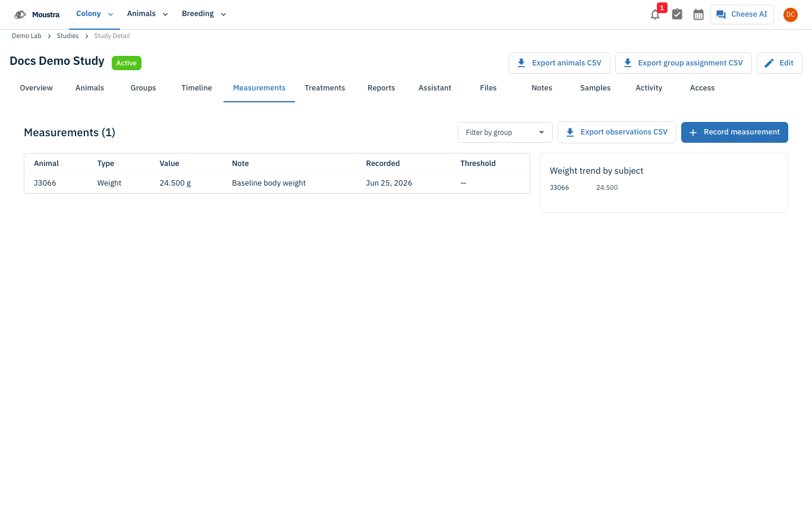Viewport: 812px width, 508px height.
Task: Click the 24.500 g value cell
Action: point(175,183)
